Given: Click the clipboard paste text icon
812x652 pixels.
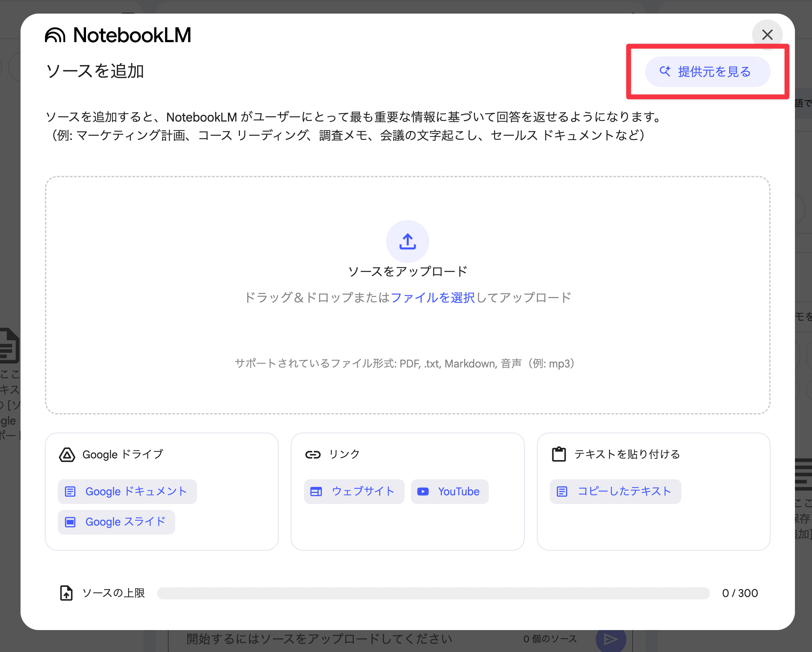Looking at the screenshot, I should click(559, 454).
